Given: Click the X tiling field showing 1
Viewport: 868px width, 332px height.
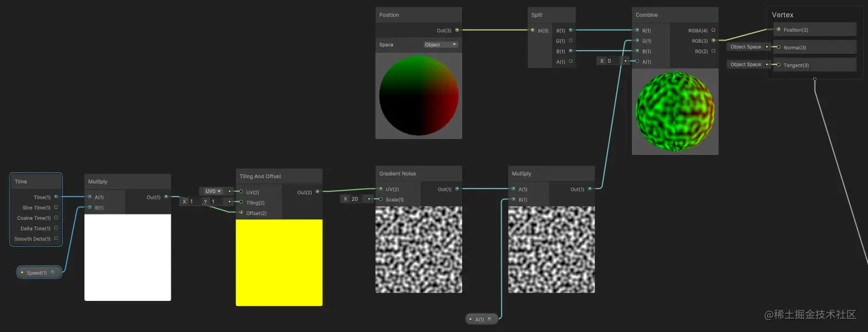Looking at the screenshot, I should 192,202.
